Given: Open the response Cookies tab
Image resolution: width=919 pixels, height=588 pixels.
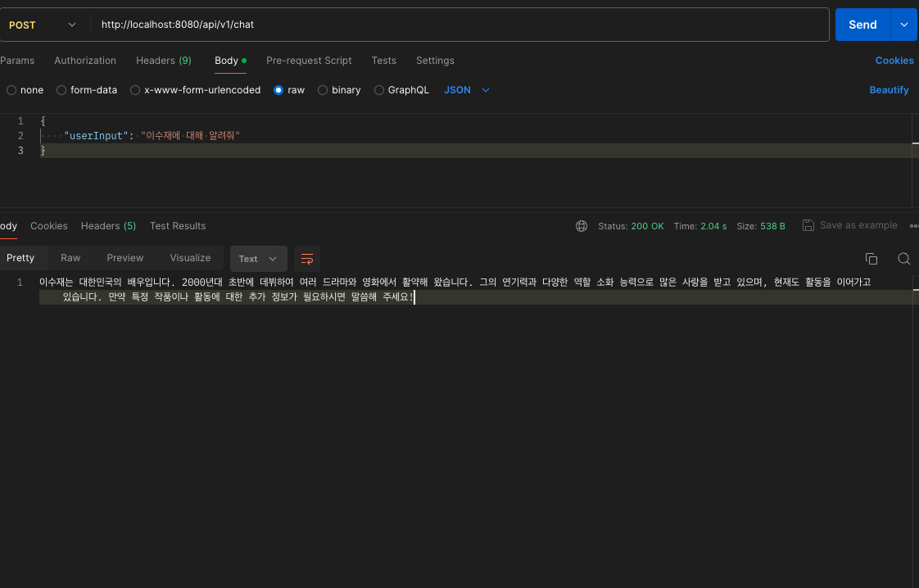Looking at the screenshot, I should (48, 226).
